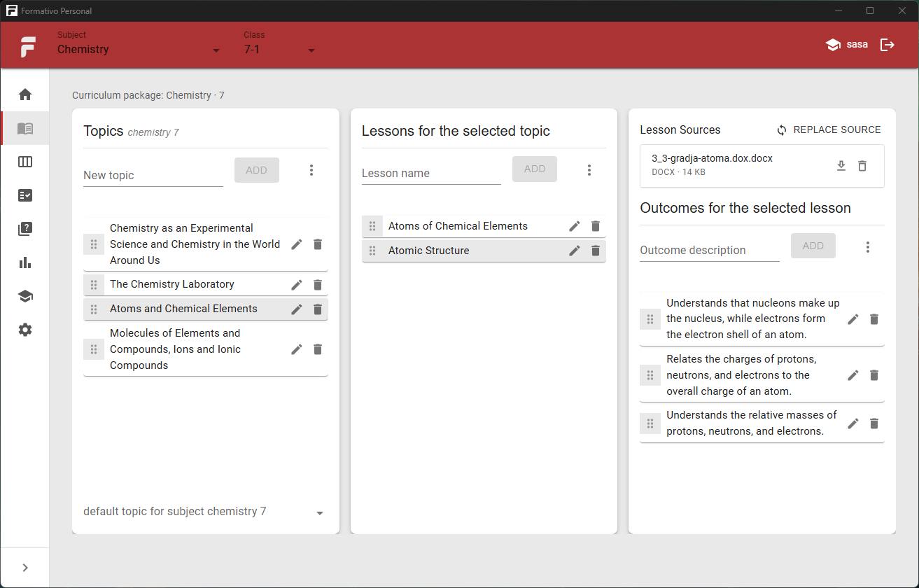The image size is (919, 588).
Task: Click the sasa user profile icon
Action: click(833, 45)
